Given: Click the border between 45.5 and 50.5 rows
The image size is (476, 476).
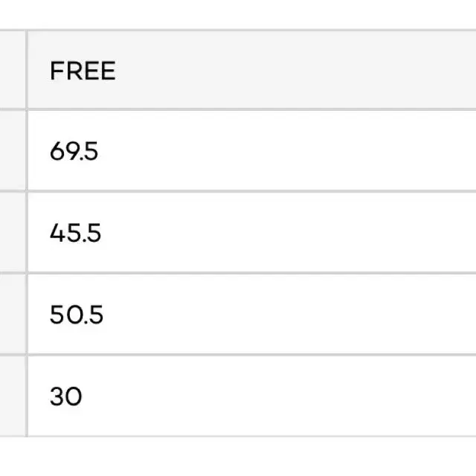Looking at the screenshot, I should 238,273.
